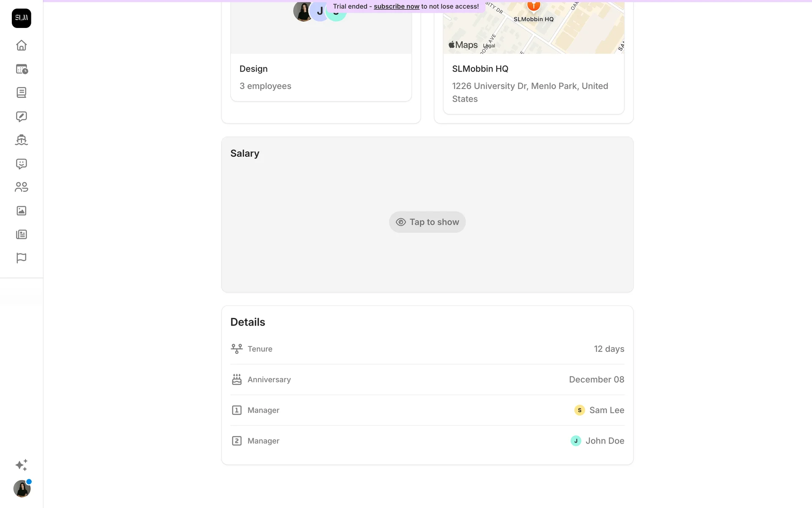Open the Design team card
The image size is (812, 508).
tap(321, 76)
